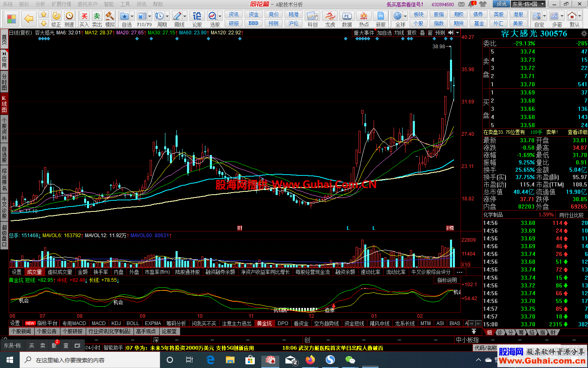
Task: Open the 报价 menu
Action: coord(24,4)
